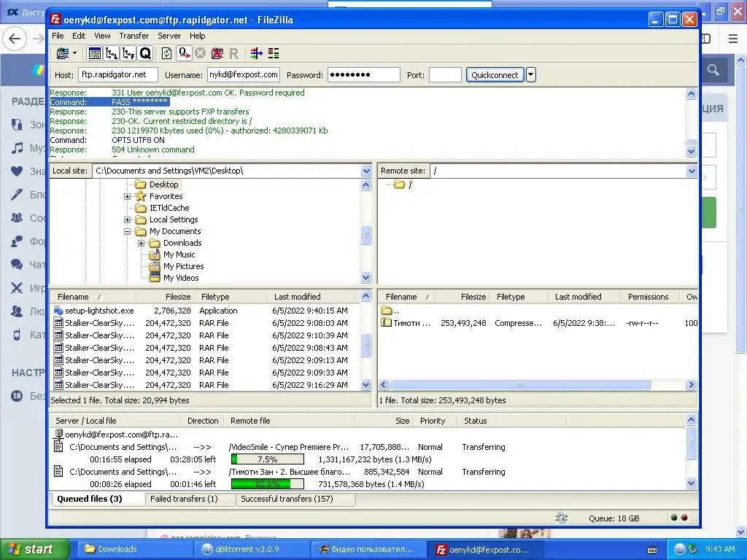Screen dimensions: 747x560
Task: Expand the Downloads folder node
Action: 141,243
